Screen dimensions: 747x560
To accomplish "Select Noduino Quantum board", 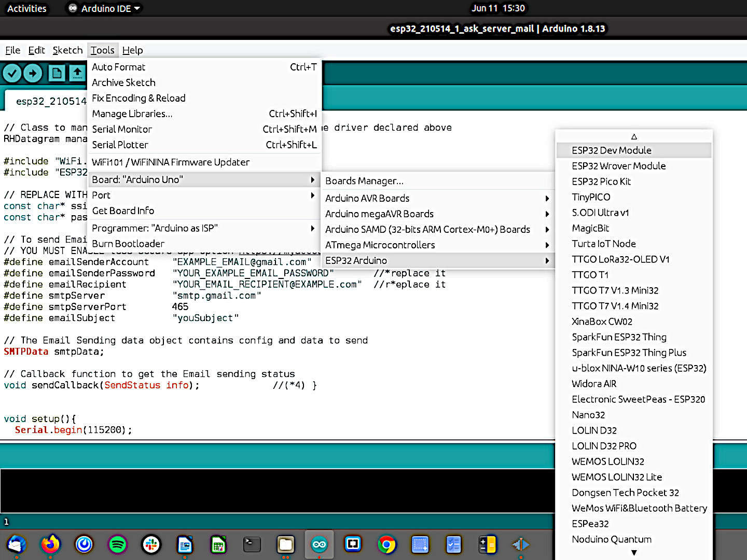I will [x=634, y=539].
